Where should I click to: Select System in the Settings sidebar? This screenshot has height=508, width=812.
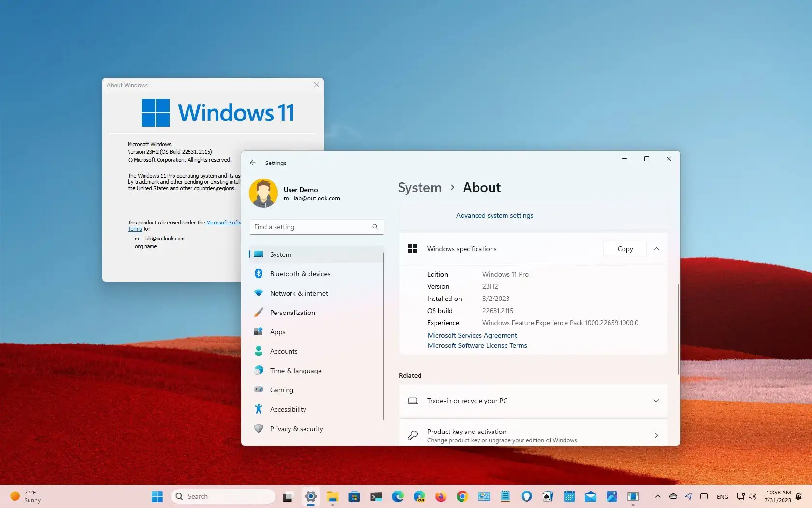click(317, 254)
